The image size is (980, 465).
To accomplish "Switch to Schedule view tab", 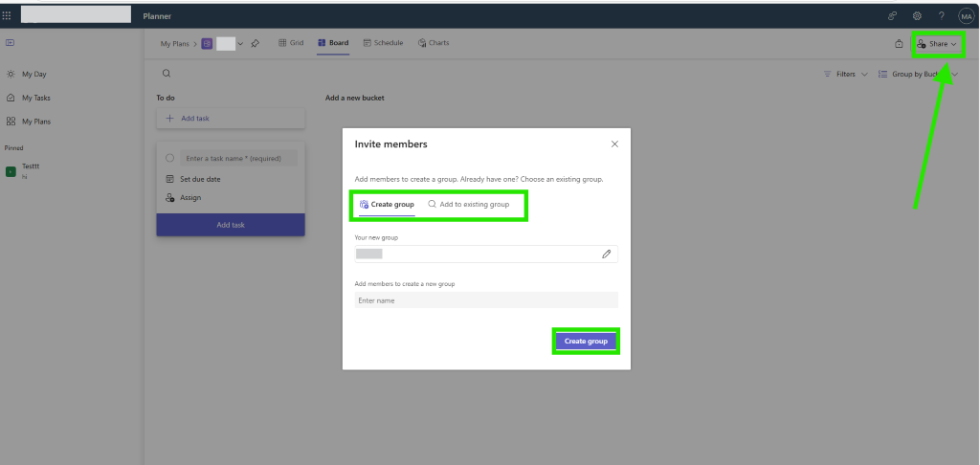I will [x=383, y=43].
